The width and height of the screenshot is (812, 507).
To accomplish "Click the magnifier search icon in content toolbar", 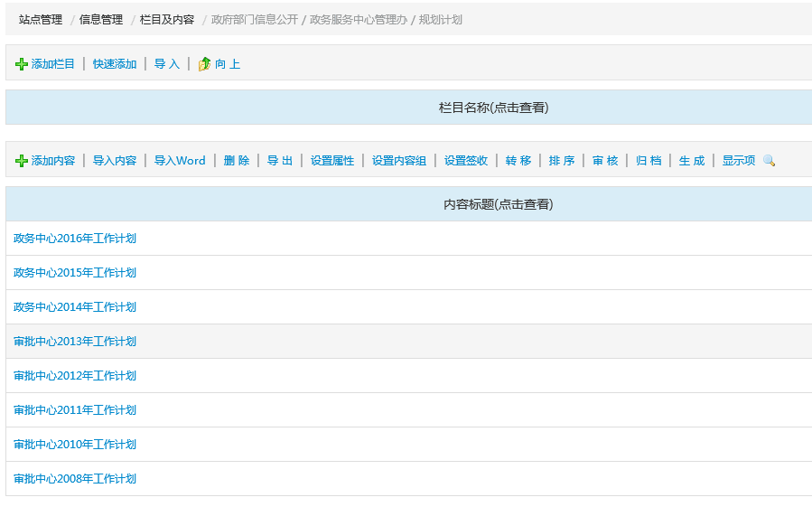I will coord(769,161).
